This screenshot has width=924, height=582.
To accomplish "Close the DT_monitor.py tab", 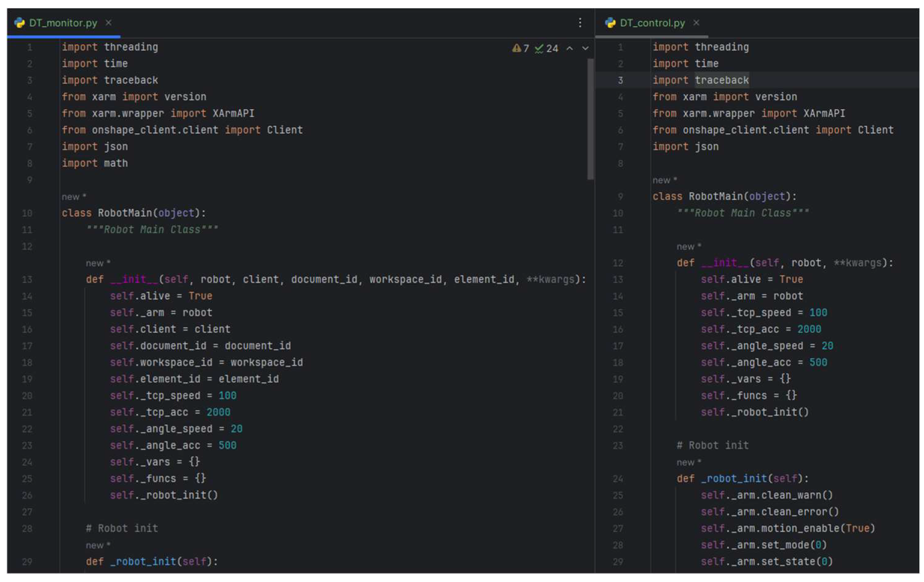I will (109, 23).
